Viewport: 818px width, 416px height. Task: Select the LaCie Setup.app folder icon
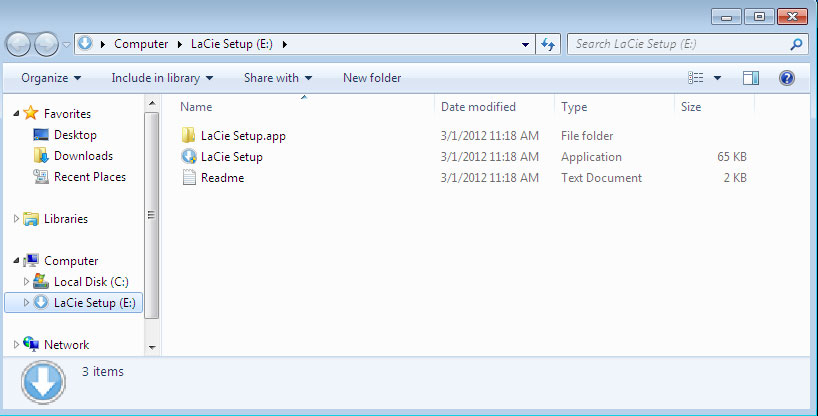[189, 136]
